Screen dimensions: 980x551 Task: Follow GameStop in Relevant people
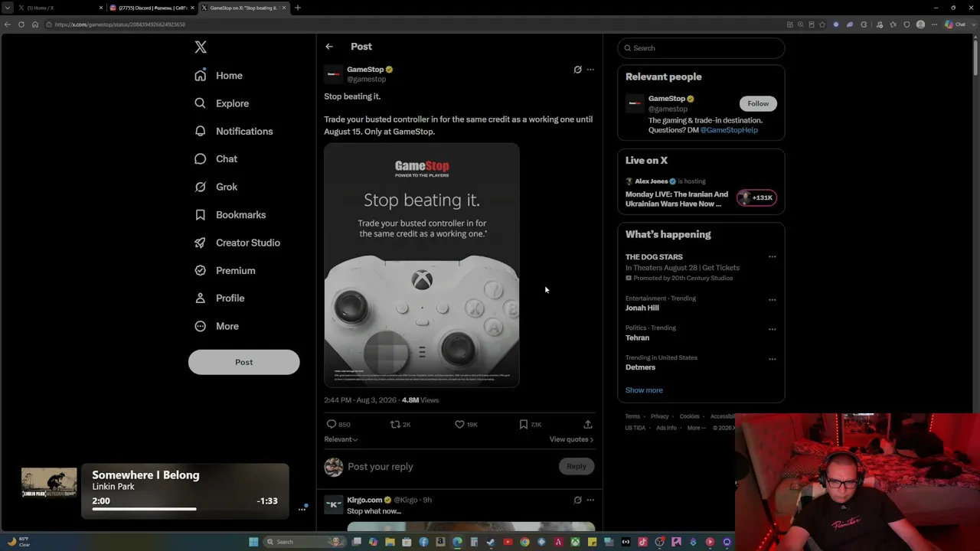(x=758, y=103)
